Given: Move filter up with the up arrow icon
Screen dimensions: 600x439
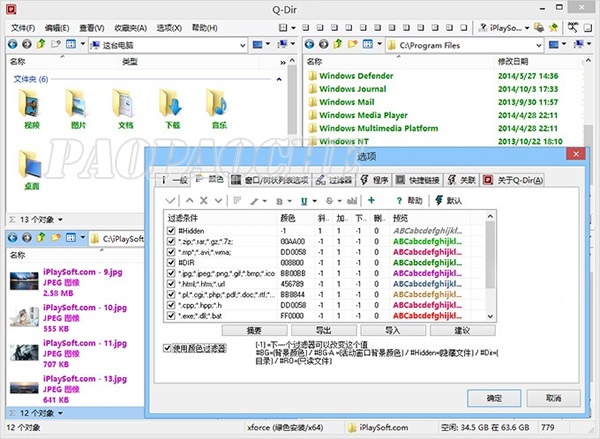Looking at the screenshot, I should click(189, 200).
